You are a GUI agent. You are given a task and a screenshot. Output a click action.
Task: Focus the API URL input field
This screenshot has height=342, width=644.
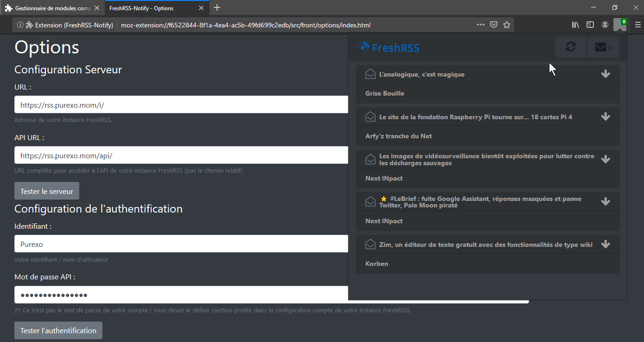181,155
